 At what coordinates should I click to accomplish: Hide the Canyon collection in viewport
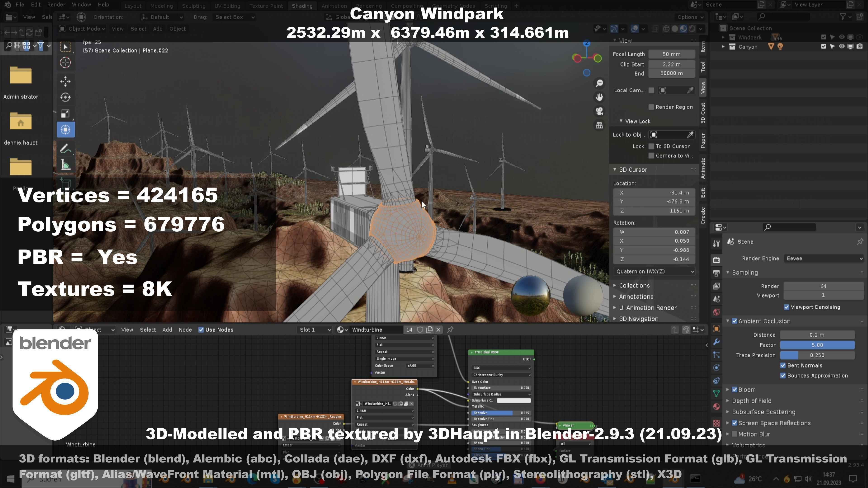(x=841, y=47)
